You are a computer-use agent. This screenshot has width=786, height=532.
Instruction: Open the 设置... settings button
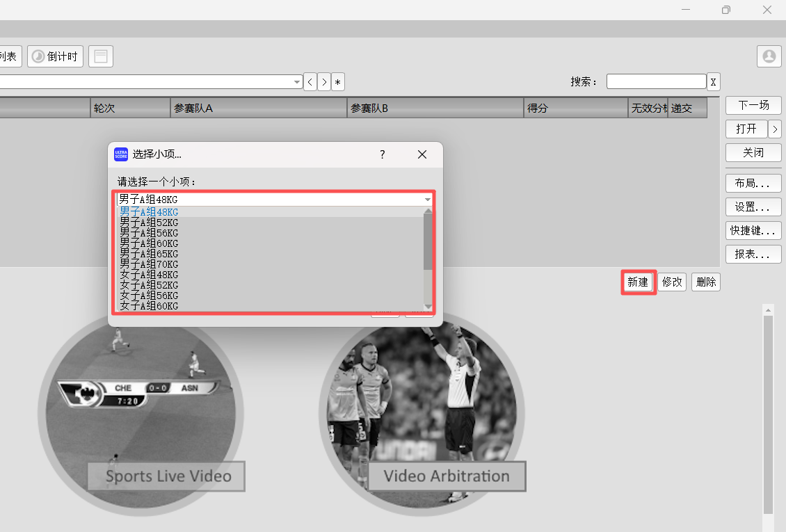tap(753, 207)
